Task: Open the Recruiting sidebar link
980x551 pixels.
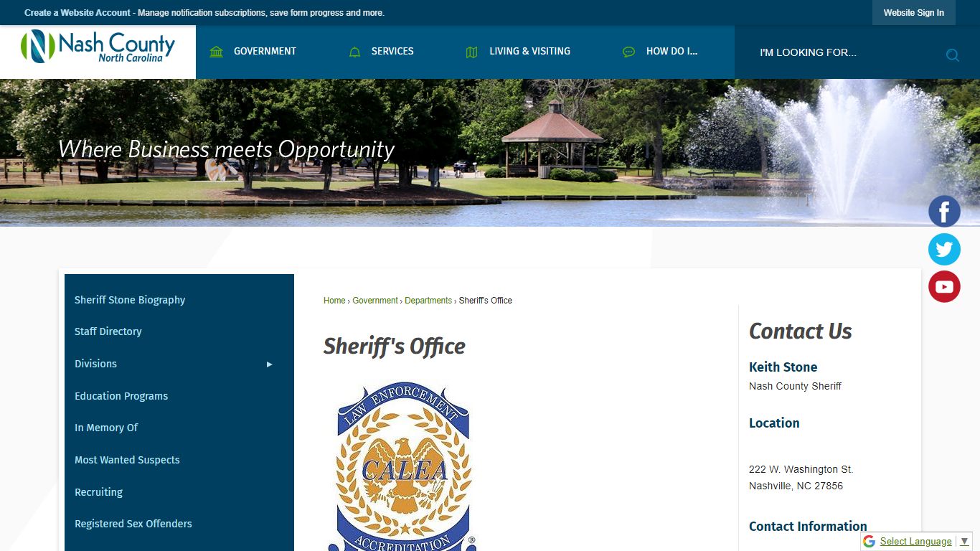Action: click(x=98, y=492)
